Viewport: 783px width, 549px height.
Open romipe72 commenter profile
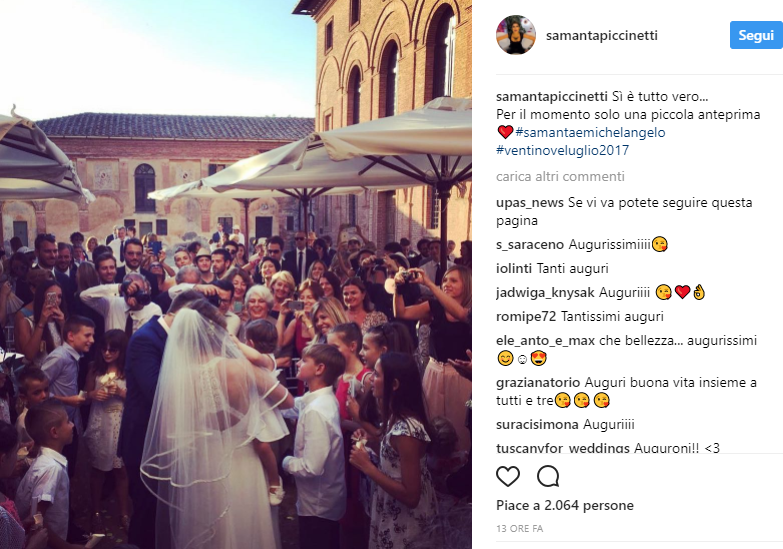click(x=526, y=316)
